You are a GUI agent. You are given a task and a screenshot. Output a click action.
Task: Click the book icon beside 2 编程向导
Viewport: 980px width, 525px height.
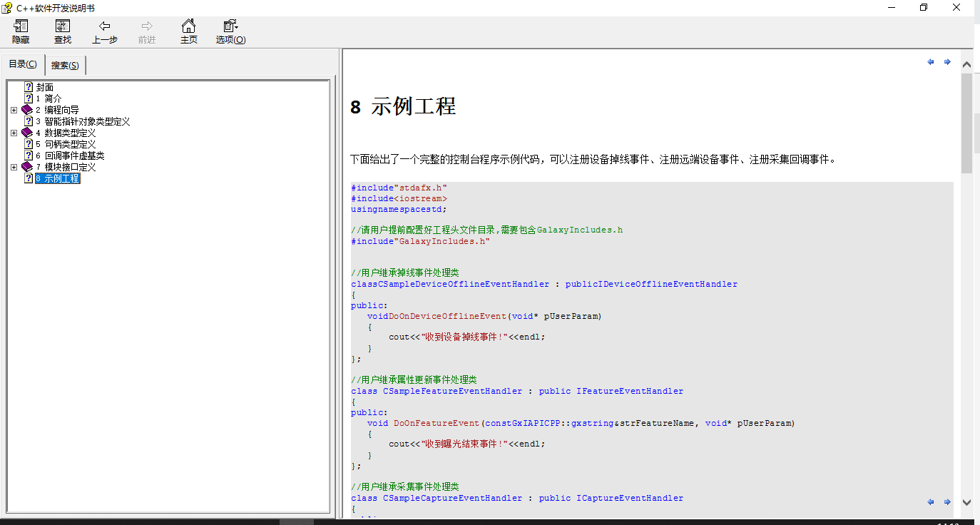pos(27,110)
